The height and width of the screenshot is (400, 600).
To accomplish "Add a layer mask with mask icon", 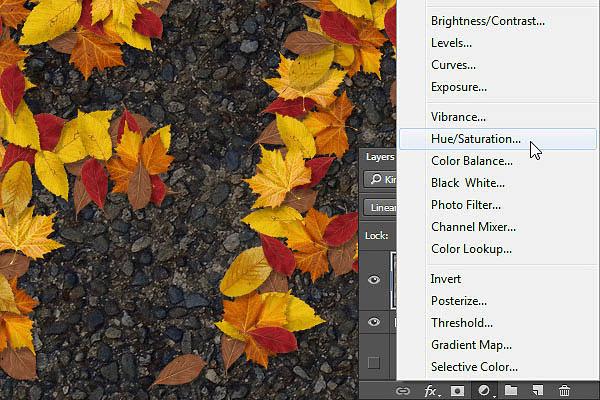I will 457,391.
